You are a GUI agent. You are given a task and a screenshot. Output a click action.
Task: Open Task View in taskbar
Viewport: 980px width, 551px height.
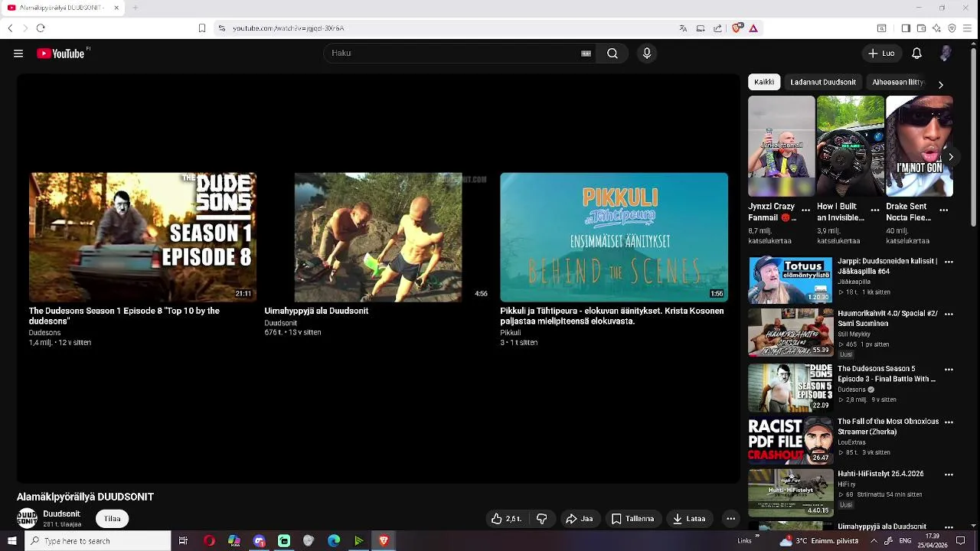[183, 541]
